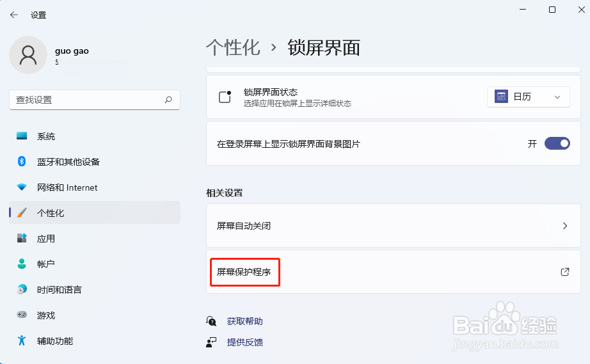Click the guo gao profile avatar
The height and width of the screenshot is (364, 590).
pos(28,55)
